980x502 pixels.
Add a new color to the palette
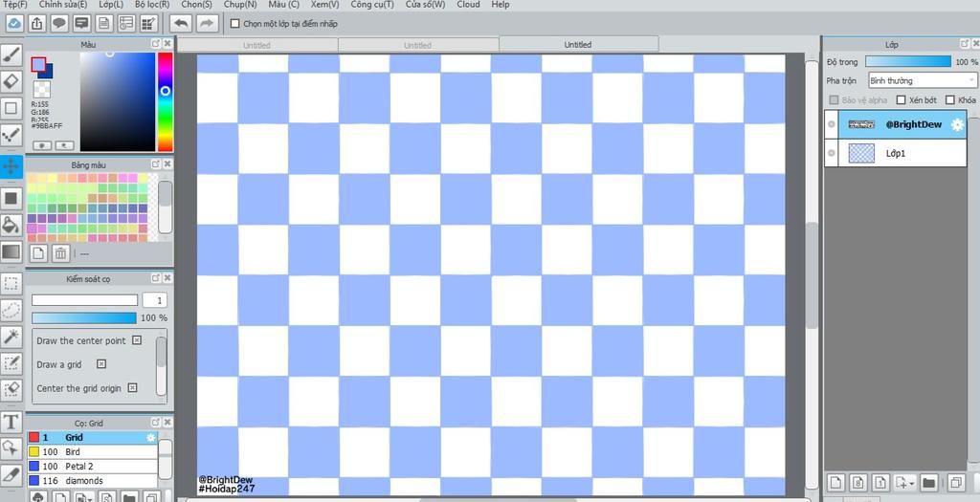point(38,253)
